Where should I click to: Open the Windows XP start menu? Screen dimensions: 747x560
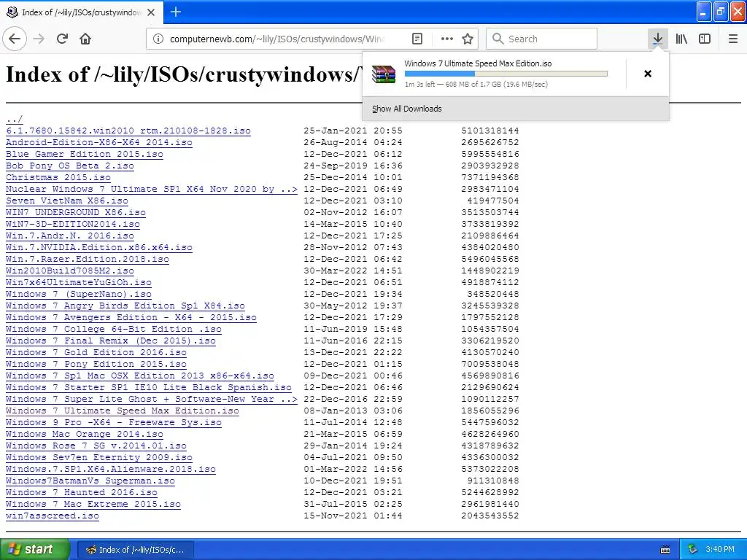pos(35,550)
